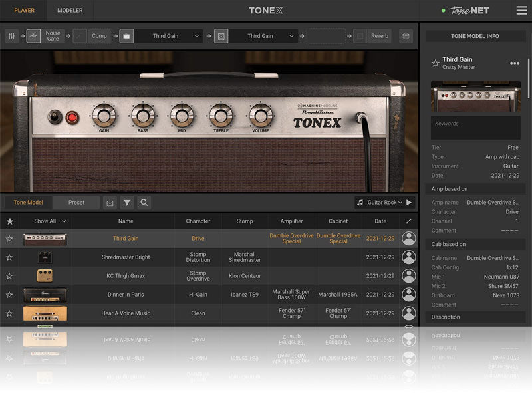The image size is (532, 393).
Task: Sort by the Stomp column header
Action: (x=245, y=221)
